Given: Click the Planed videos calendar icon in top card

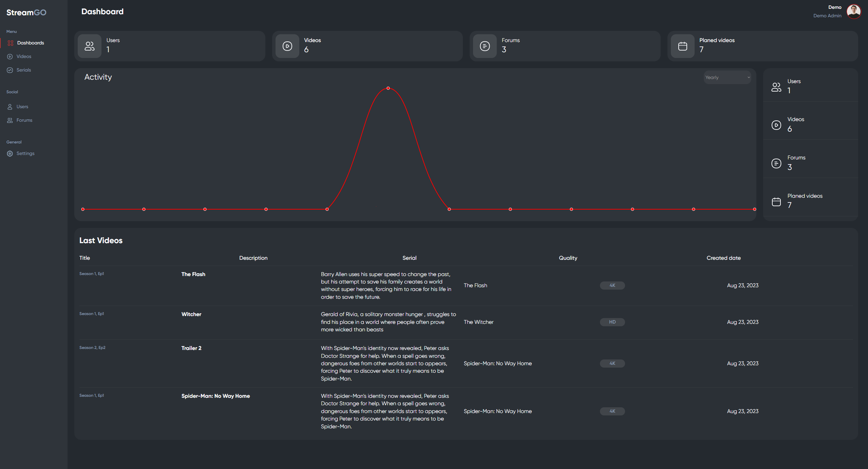Looking at the screenshot, I should click(682, 46).
